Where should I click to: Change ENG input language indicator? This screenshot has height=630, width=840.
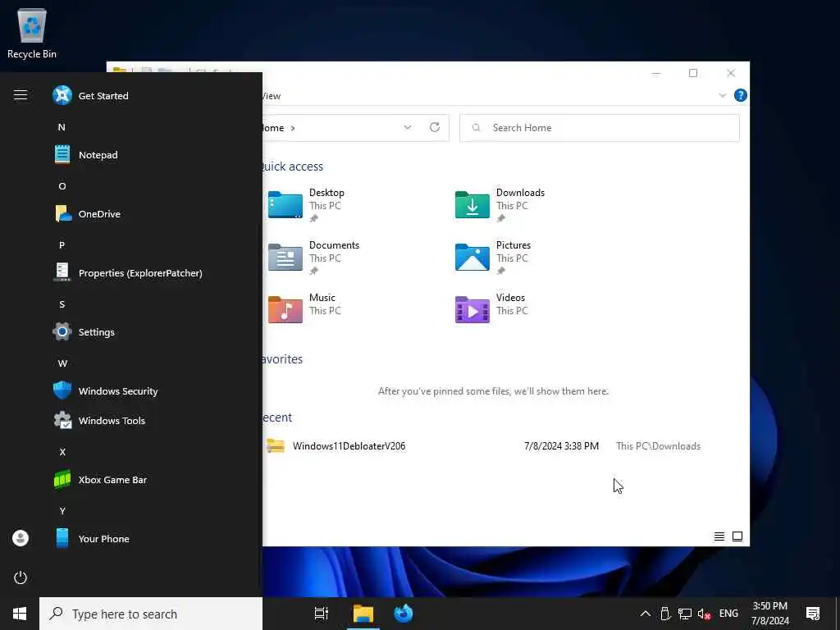(x=728, y=614)
